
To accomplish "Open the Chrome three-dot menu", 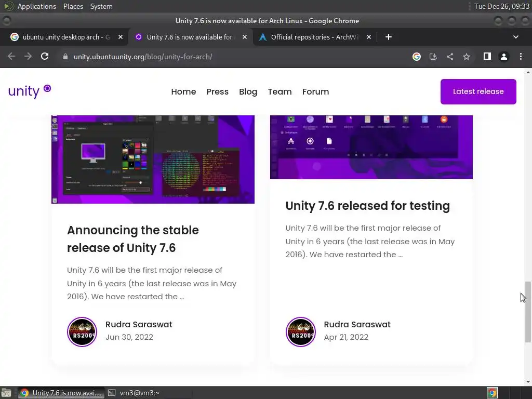I will [521, 57].
